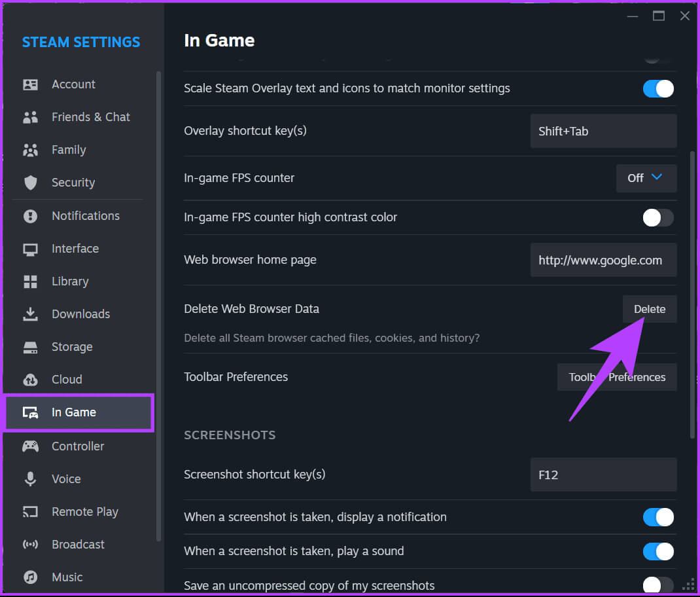Turn off screenshot sound toggle
700x597 pixels.
pyautogui.click(x=658, y=551)
